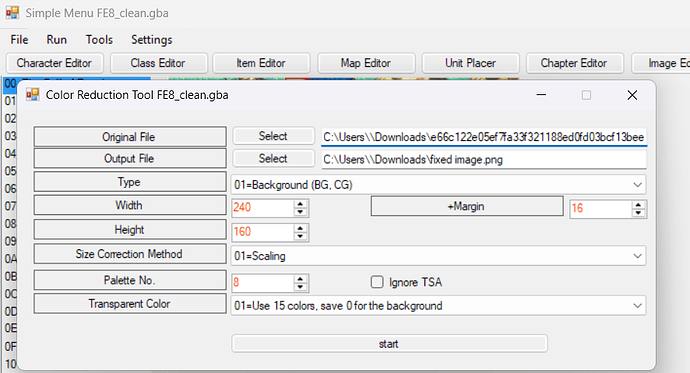Open the File menu
Viewport: 690px width, 373px height.
(x=19, y=40)
